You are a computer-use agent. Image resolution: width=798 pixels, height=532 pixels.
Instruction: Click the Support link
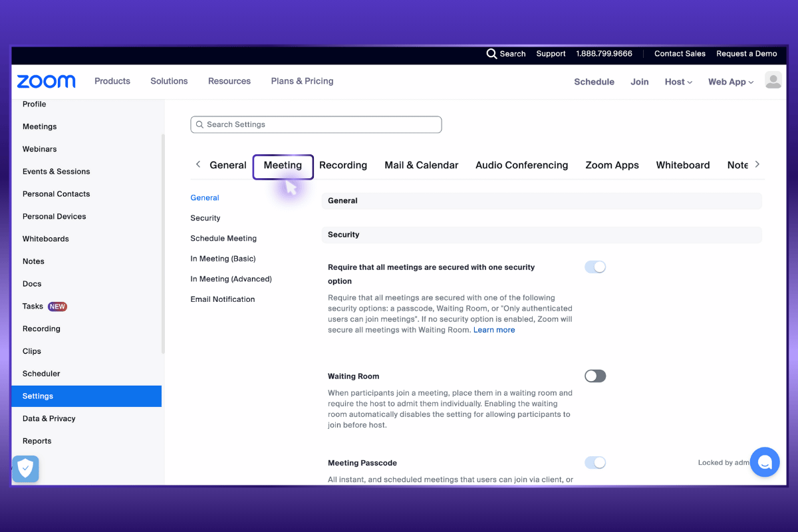coord(551,54)
